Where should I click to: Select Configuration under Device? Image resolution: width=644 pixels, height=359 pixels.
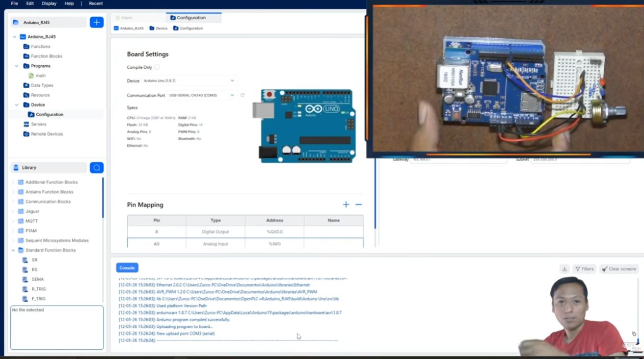pos(49,114)
